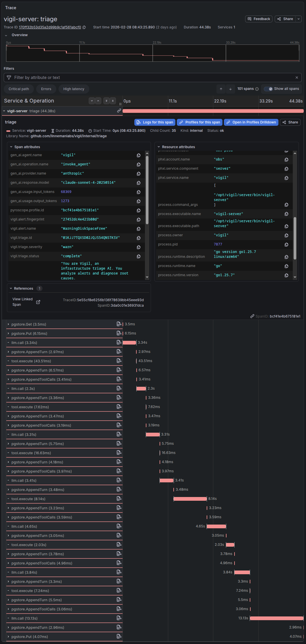Enable the Errors filter chip
The width and height of the screenshot is (306, 644).
pos(46,89)
